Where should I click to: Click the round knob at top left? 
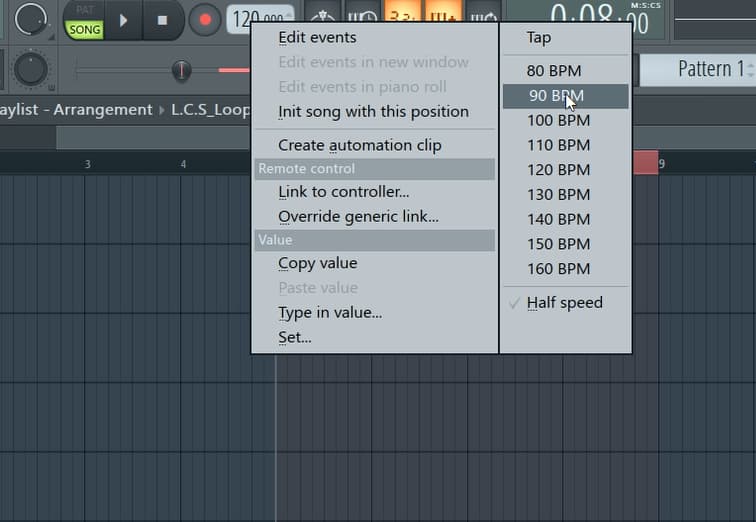[x=31, y=17]
